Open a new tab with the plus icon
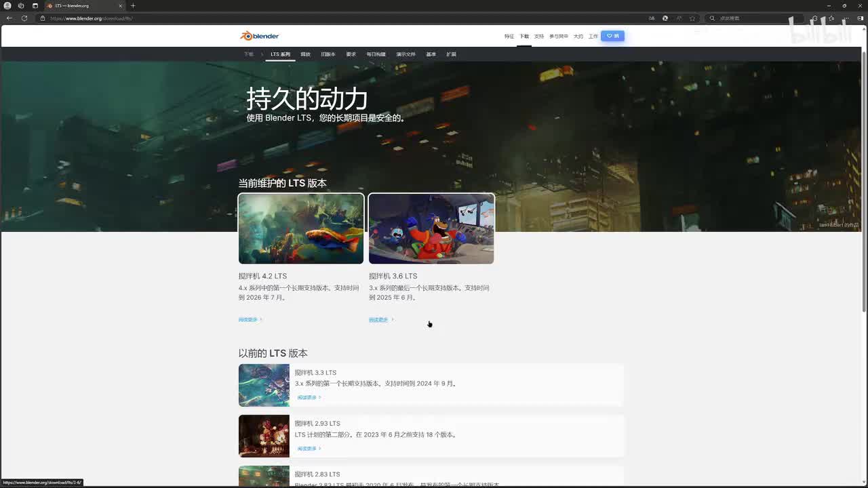This screenshot has height=488, width=868. click(x=133, y=5)
